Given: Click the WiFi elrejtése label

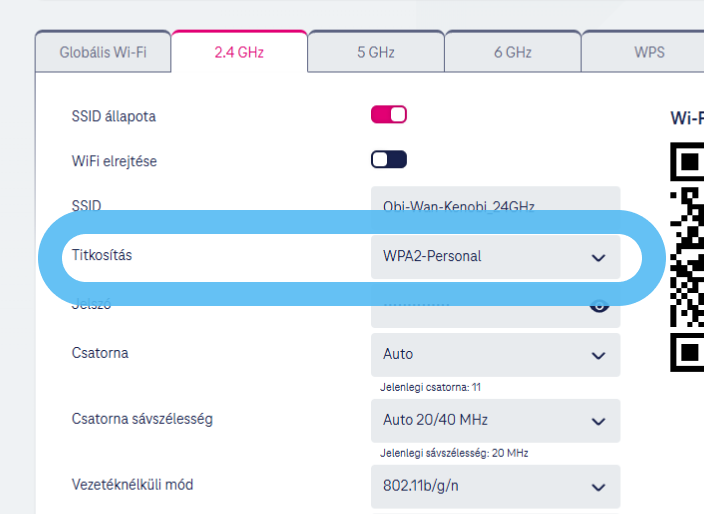Looking at the screenshot, I should pos(114,161).
